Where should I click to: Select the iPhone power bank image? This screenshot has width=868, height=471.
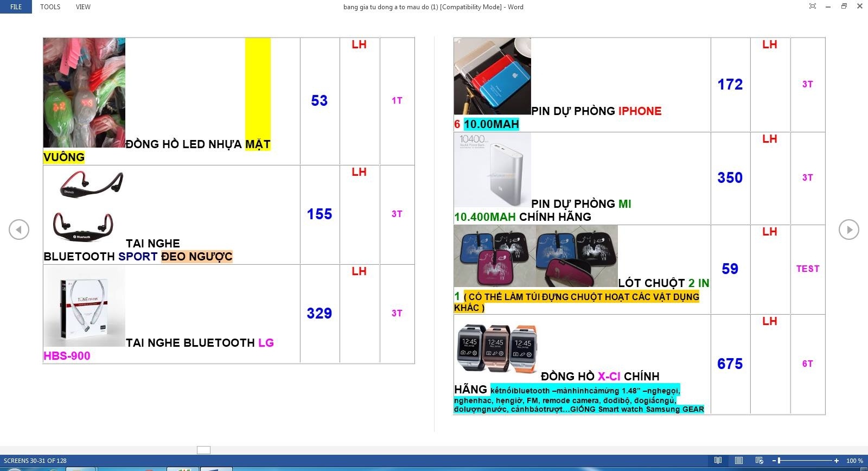[492, 77]
